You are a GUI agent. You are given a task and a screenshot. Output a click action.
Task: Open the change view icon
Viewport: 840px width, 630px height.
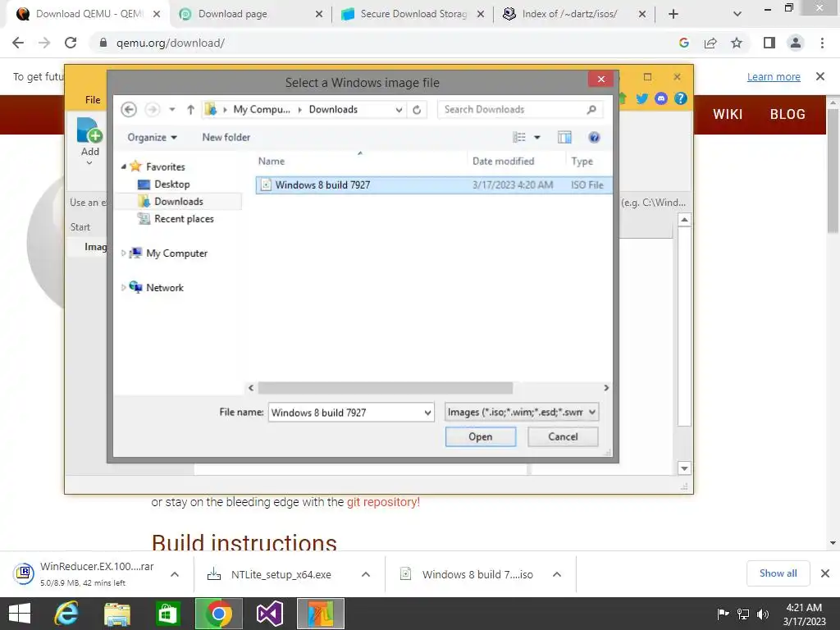(x=519, y=138)
